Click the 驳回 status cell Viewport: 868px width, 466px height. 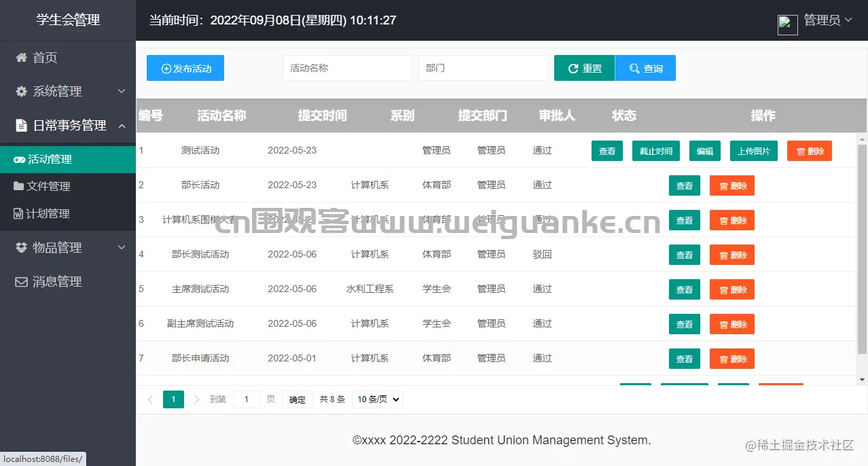pos(542,254)
